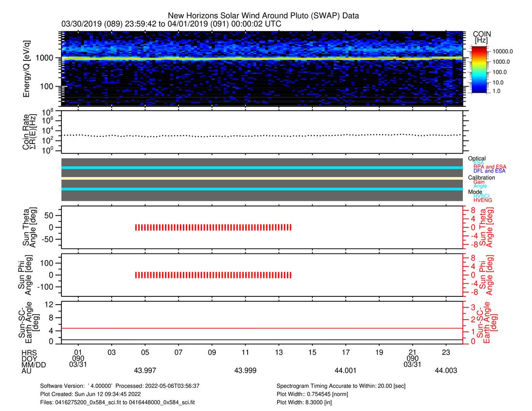Click the plot title mentioning SWAP Data
The image size is (532, 411).
263,16
